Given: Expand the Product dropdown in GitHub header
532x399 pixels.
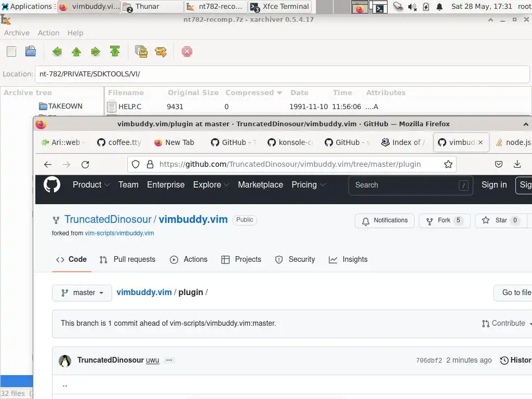Looking at the screenshot, I should (x=91, y=185).
